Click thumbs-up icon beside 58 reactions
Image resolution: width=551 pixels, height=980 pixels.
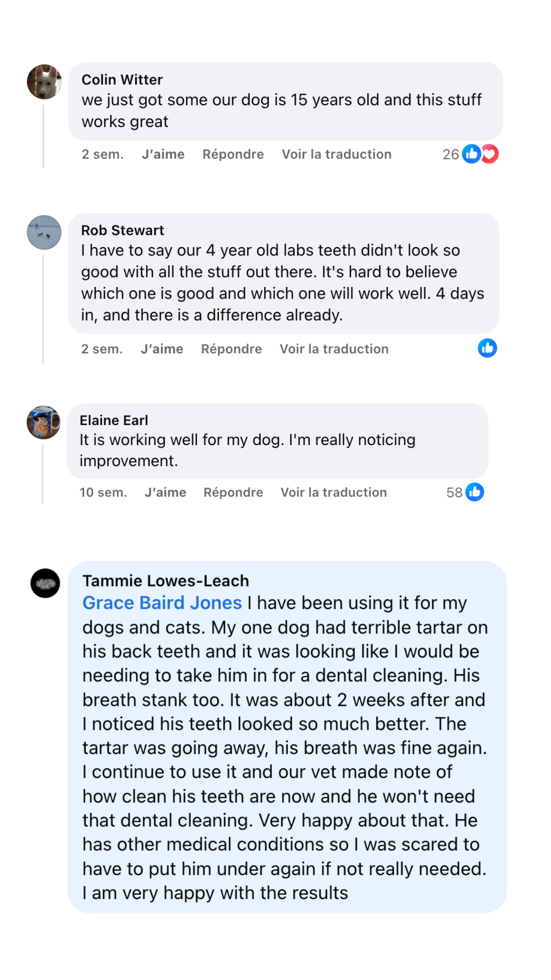point(474,492)
